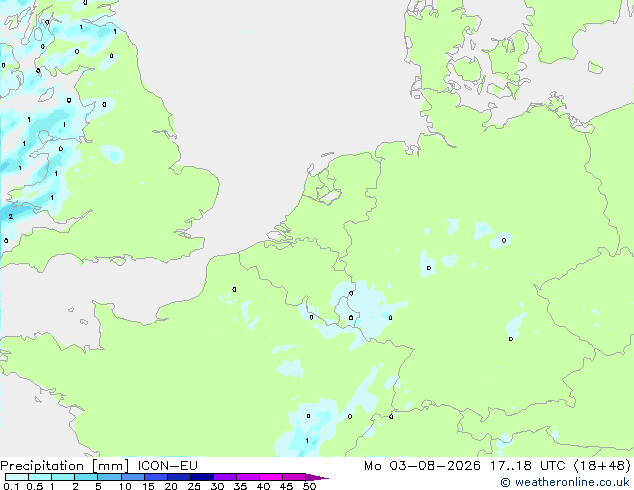634x490 pixels.
Task: Pick legend swatch between 45 and 50
Action: tap(294, 477)
